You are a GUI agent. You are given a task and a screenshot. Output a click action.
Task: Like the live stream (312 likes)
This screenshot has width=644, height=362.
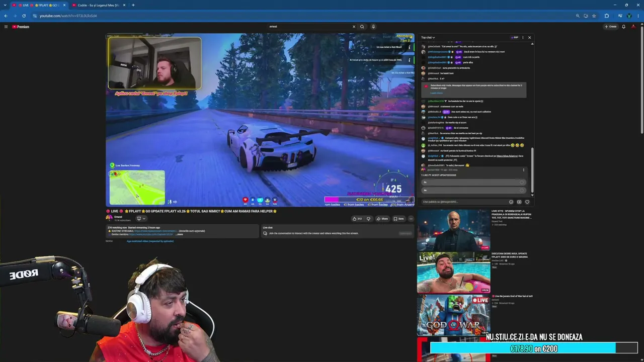357,219
